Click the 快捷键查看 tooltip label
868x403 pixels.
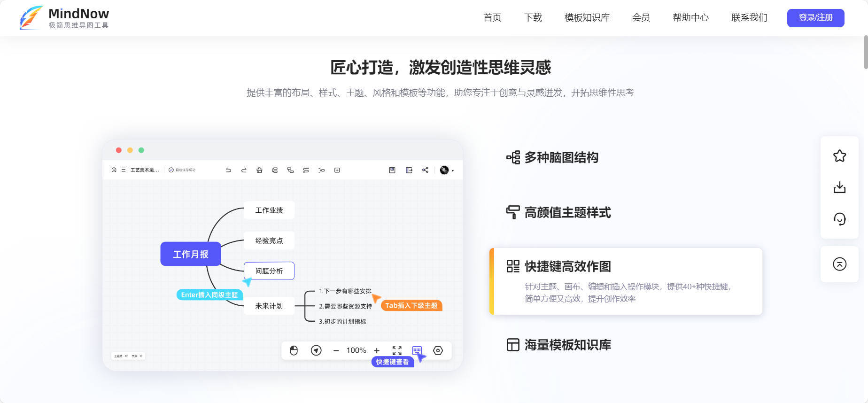[393, 362]
